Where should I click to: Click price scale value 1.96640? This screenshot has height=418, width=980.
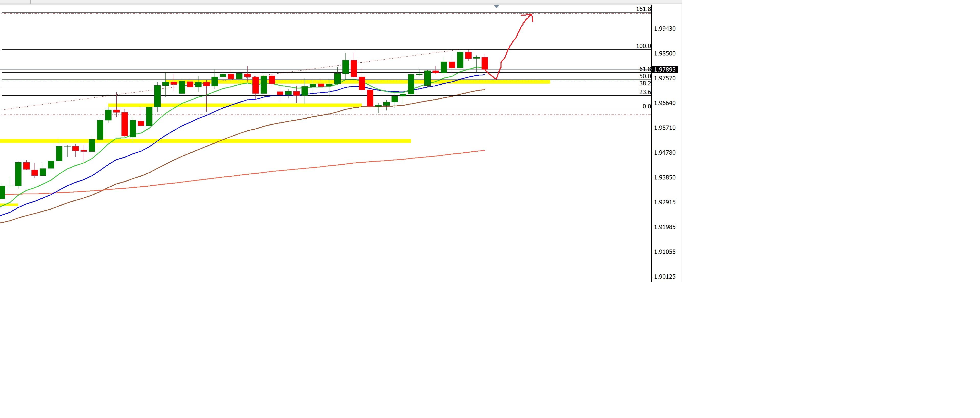pyautogui.click(x=665, y=103)
